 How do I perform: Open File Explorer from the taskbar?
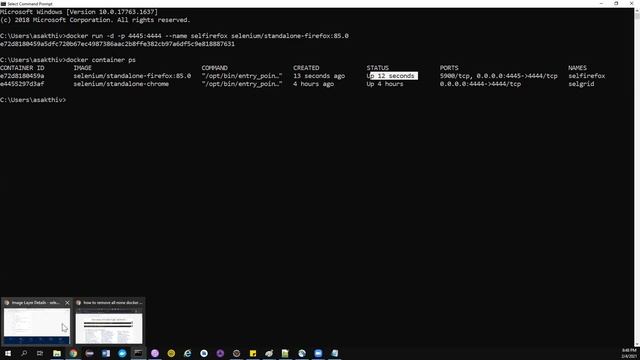[57, 353]
